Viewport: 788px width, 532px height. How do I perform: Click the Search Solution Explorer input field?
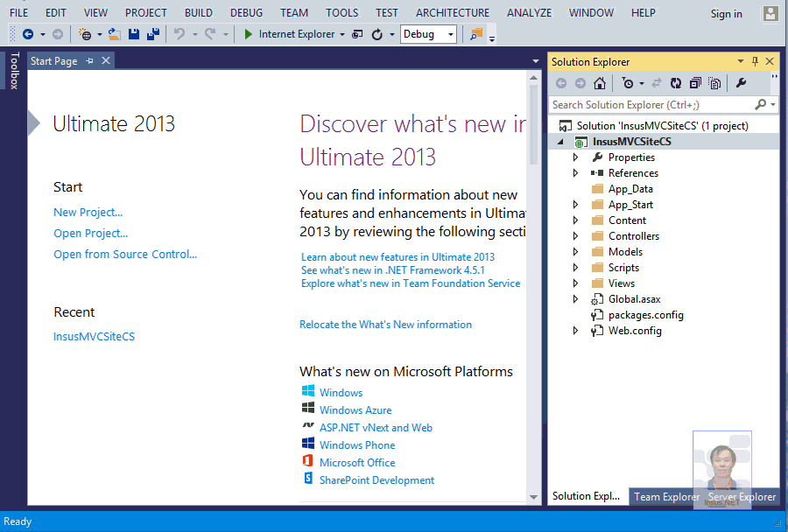[651, 104]
